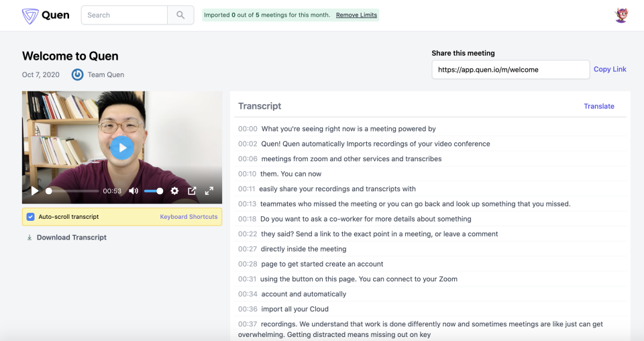Select line "using the button on this page"
Screen dimensions: 644x341
(358, 279)
